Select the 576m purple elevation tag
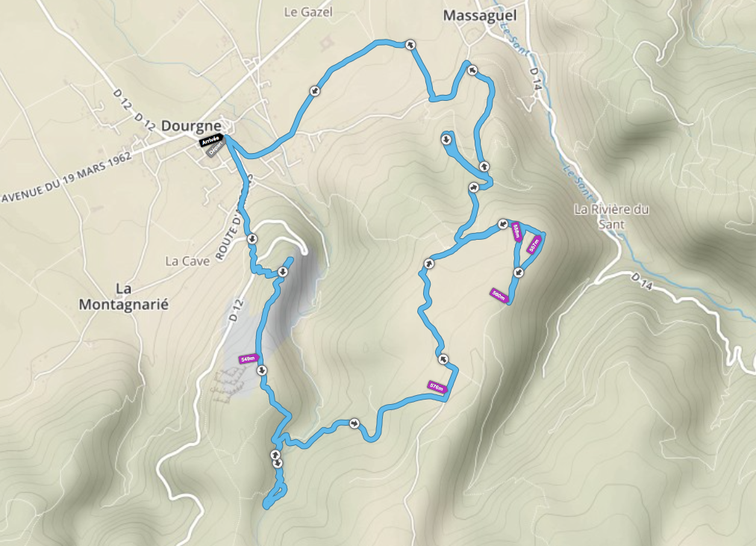The image size is (756, 546). pos(437,387)
